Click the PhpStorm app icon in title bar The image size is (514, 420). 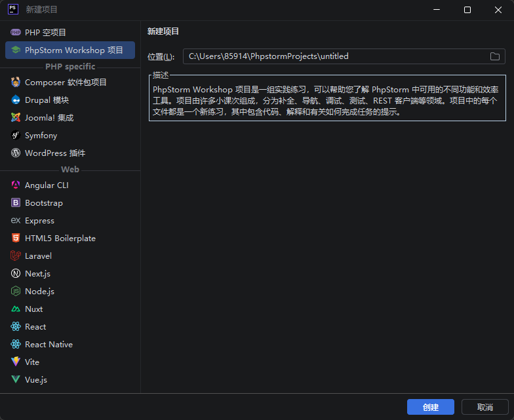pyautogui.click(x=13, y=9)
